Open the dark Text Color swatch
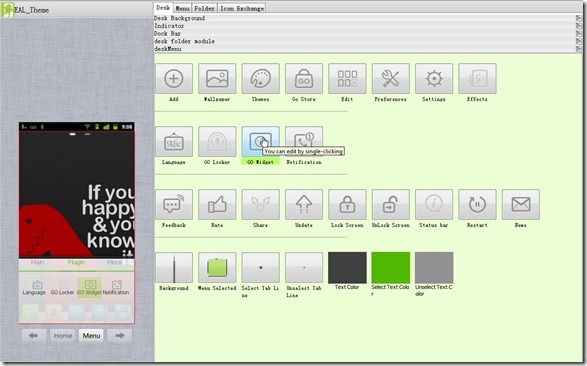Viewport: 587px width, 366px height. click(347, 267)
